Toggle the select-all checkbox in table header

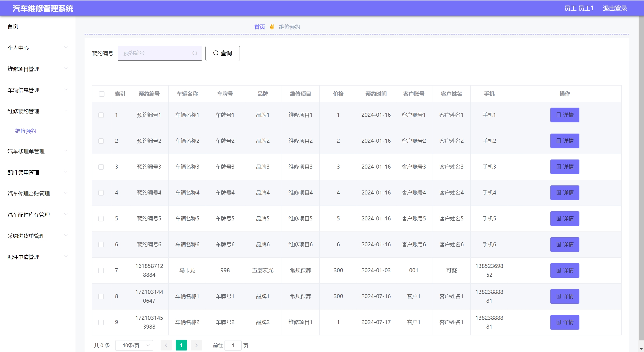point(102,94)
